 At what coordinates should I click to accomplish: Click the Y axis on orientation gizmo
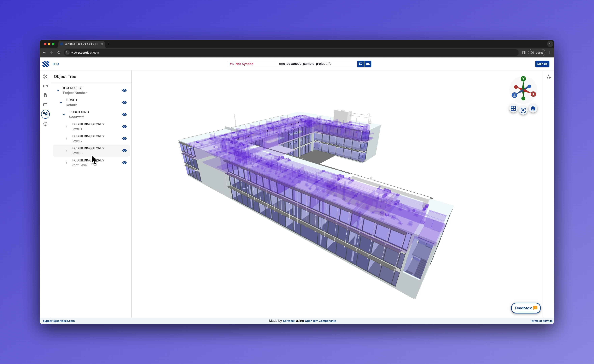coord(523,79)
